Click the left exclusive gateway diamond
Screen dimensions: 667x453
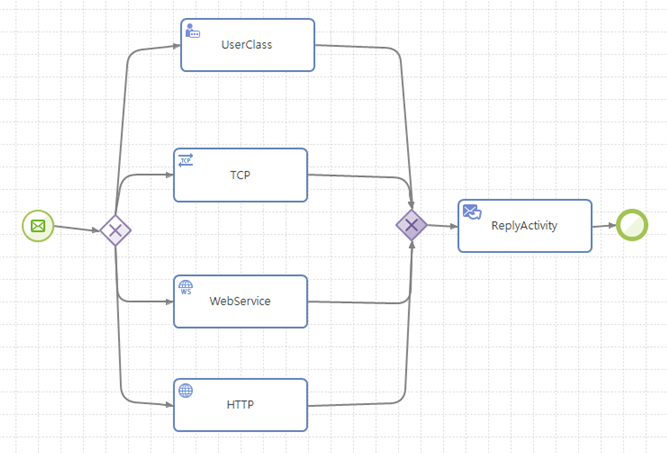tap(115, 231)
